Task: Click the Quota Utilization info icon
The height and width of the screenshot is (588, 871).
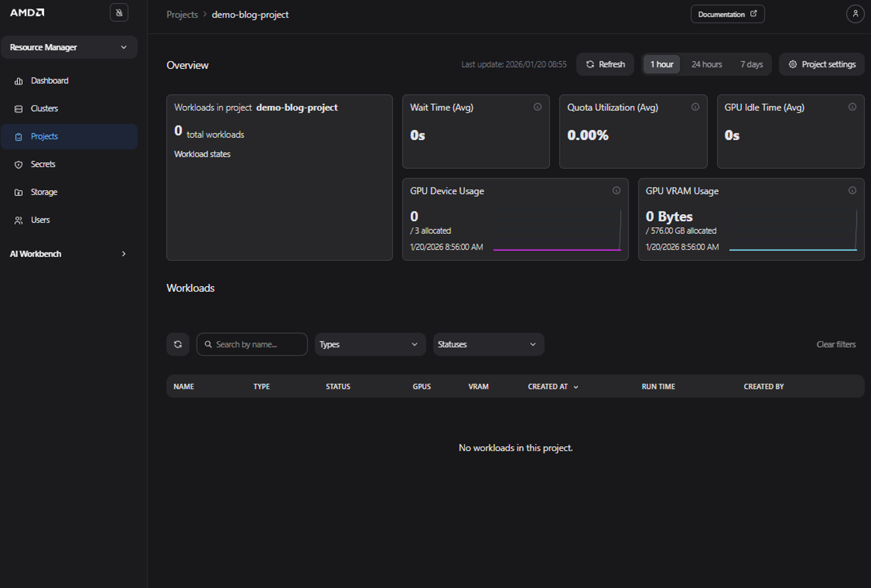Action: [695, 107]
